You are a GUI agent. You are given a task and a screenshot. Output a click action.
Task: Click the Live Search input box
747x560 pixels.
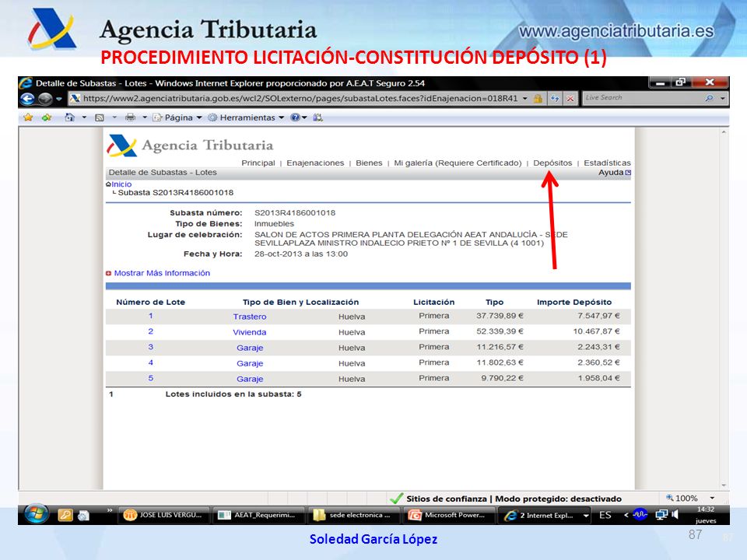[x=642, y=98]
